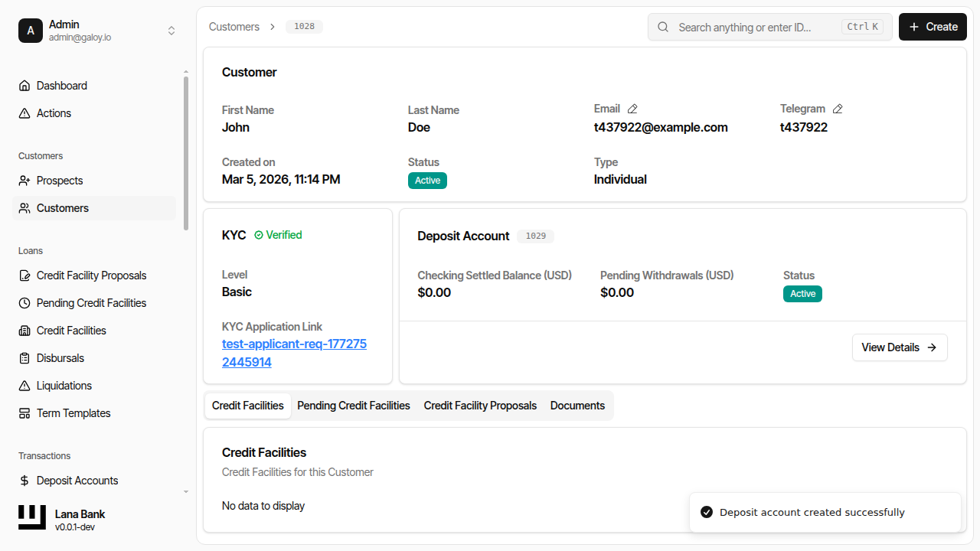Click the search magnifier icon
This screenshot has width=980, height=551.
[x=663, y=27]
